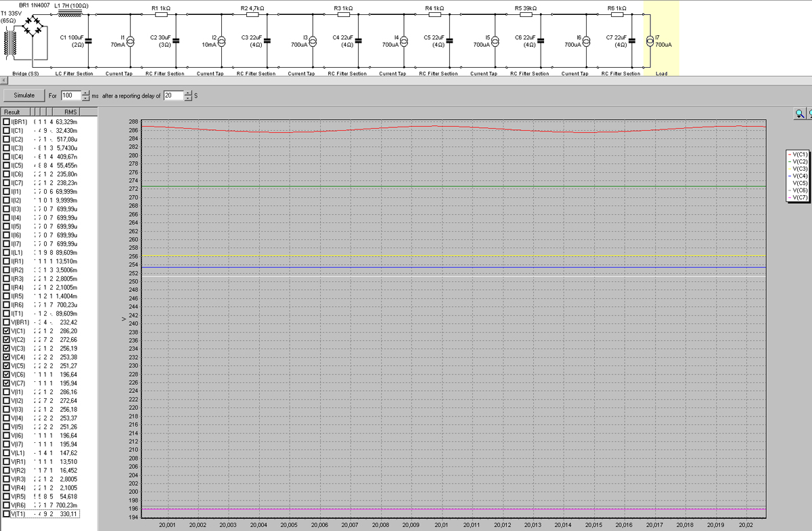The height and width of the screenshot is (531, 812).
Task: Enable the V(T1) result checkbox
Action: click(x=6, y=515)
